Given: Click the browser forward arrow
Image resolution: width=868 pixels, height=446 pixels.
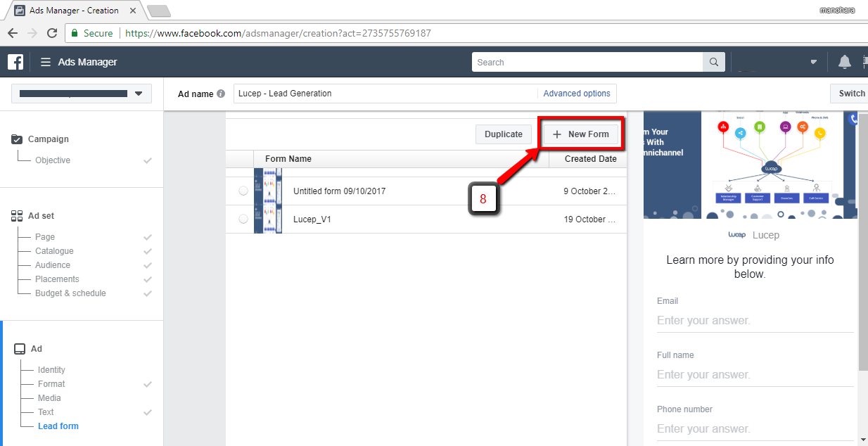Looking at the screenshot, I should coord(32,33).
